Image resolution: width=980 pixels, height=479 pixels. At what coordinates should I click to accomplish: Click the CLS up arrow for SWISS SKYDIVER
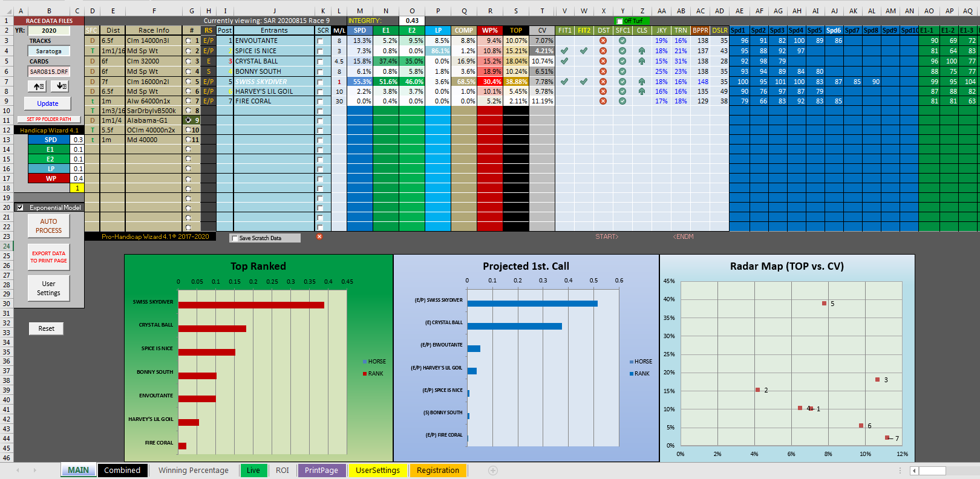point(642,82)
